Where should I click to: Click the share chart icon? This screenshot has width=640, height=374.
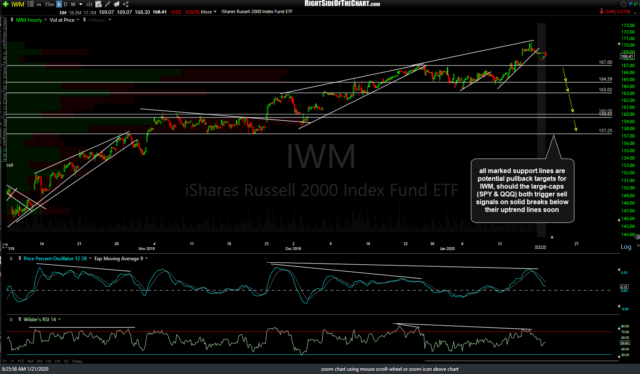[125, 4]
